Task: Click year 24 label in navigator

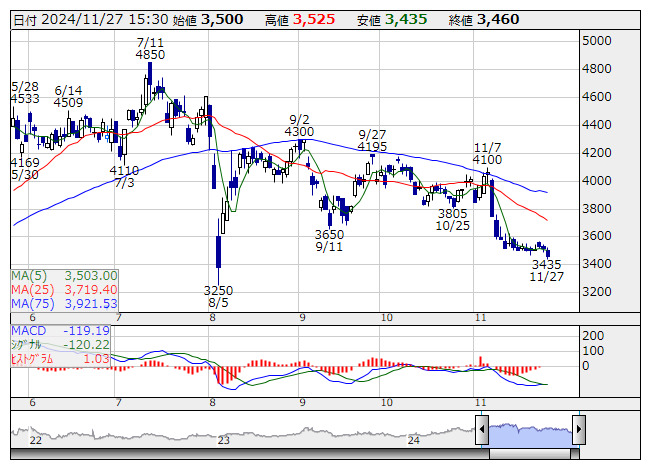Action: coord(414,440)
